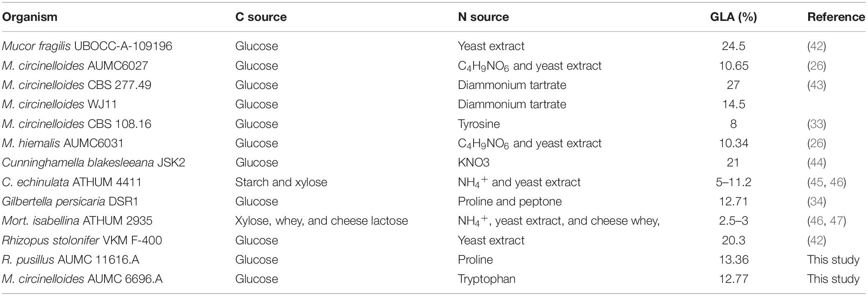The height and width of the screenshot is (296, 868).
Task: Click the GLA value 24.5 cell
Action: pos(734,46)
